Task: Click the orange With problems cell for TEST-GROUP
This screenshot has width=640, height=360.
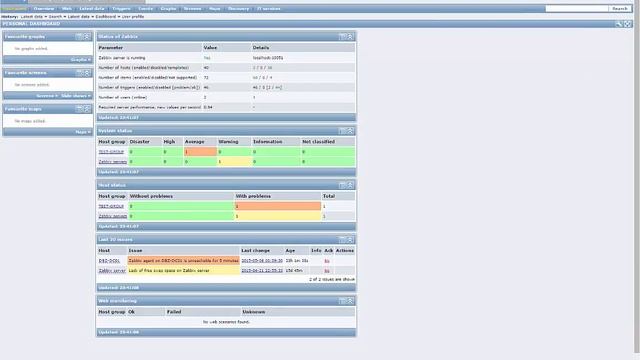Action: [x=278, y=207]
